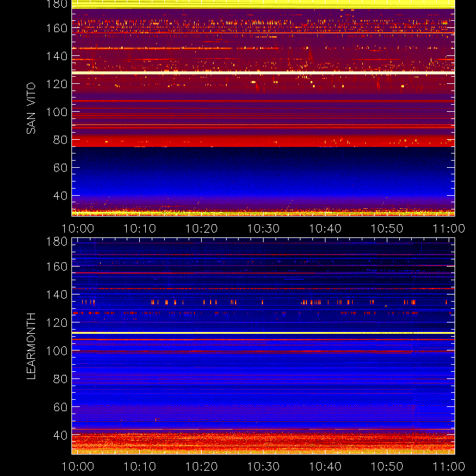Click San Vito plot's 10:40 time label
The image size is (476, 476).
(x=325, y=228)
